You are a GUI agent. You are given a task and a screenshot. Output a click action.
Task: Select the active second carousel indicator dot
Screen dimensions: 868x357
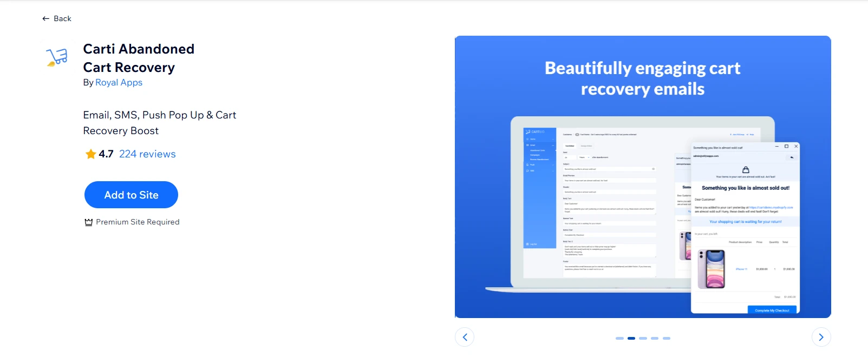631,338
